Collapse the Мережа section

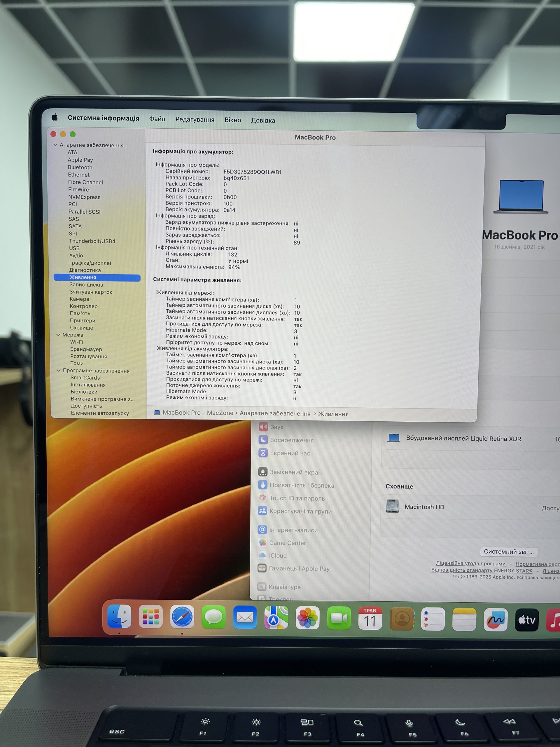(x=58, y=335)
